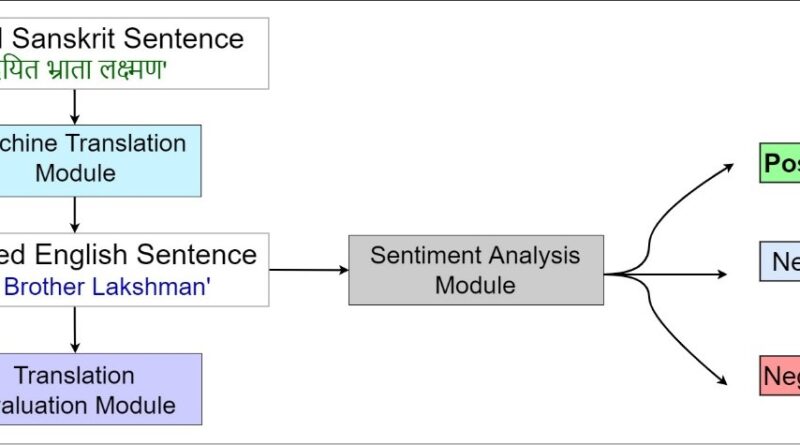Image resolution: width=800 pixels, height=445 pixels.
Task: Click the red Negative output box
Action: 780,376
